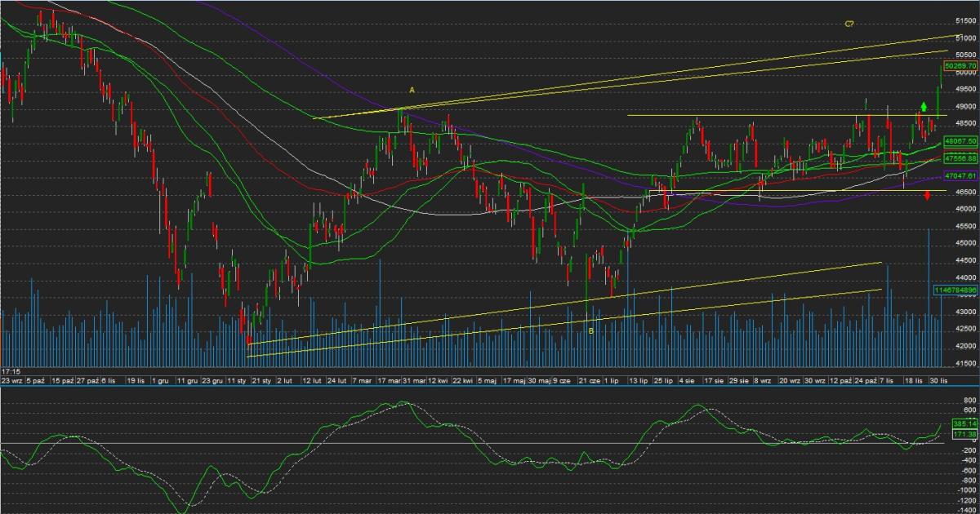Click the '13 lip' date on time axis
Screen dimensions: 980x514
coord(637,381)
